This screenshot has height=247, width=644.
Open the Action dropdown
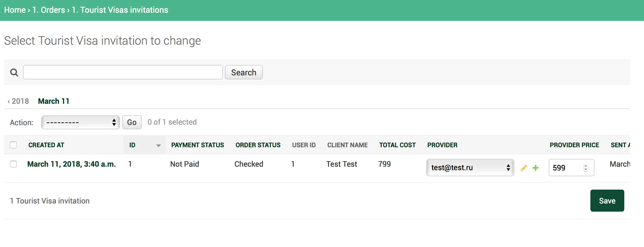click(x=81, y=122)
